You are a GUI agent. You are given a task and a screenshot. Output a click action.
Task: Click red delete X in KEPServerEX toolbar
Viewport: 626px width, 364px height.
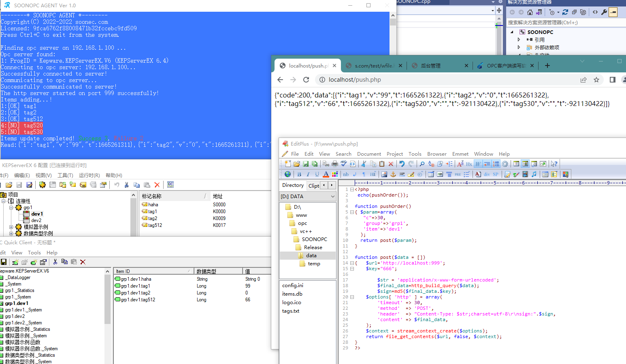[x=157, y=185]
